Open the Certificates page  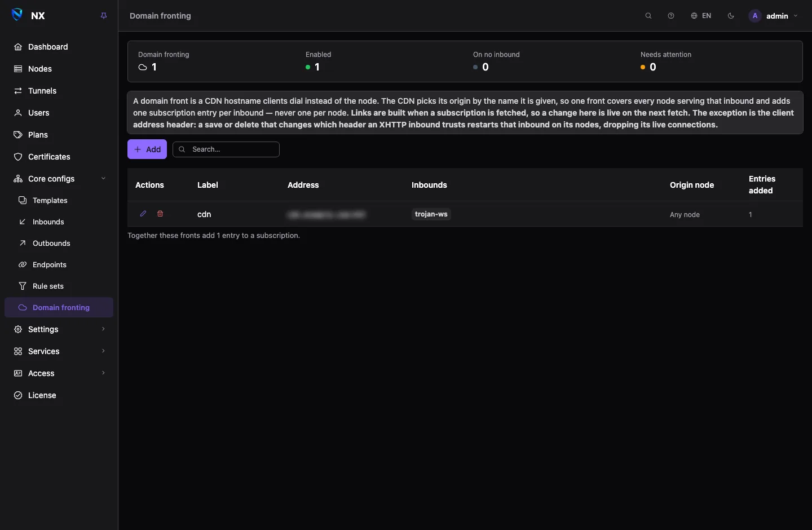[59, 157]
